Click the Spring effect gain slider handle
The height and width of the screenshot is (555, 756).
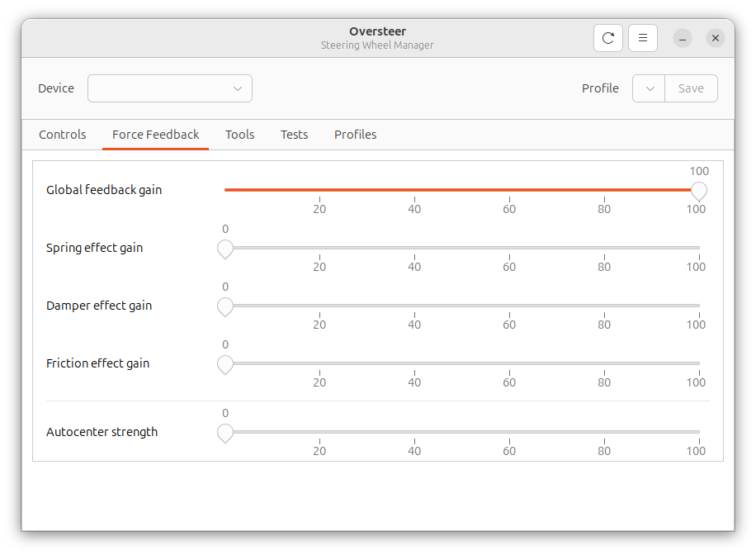[225, 249]
